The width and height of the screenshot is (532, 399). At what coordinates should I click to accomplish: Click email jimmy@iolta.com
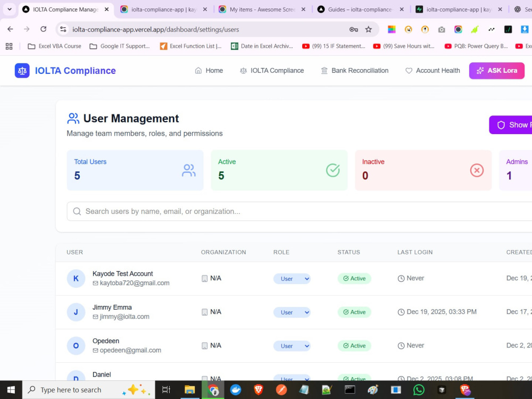pyautogui.click(x=124, y=317)
